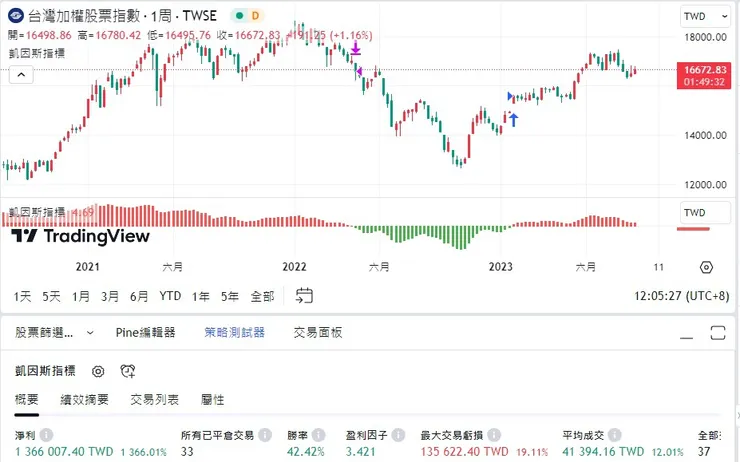This screenshot has width=740, height=462.
Task: Select the 5年 time range
Action: (230, 296)
